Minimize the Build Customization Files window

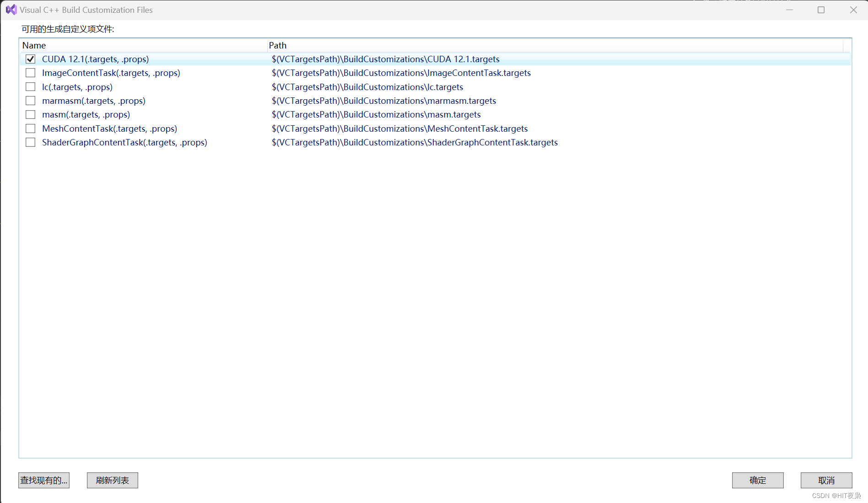[x=789, y=10]
